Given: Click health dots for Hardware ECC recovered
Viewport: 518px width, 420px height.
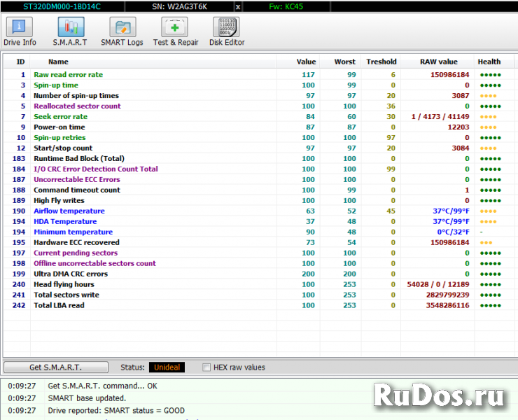Looking at the screenshot, I should point(486,243).
